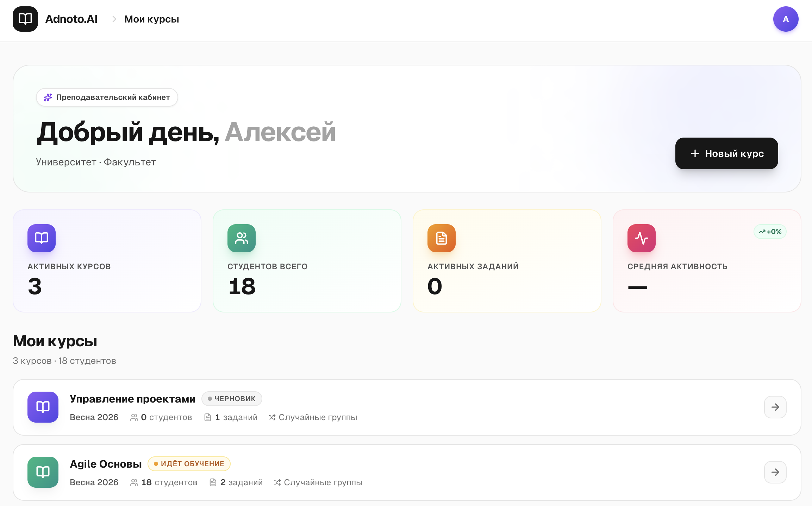This screenshot has width=812, height=506.
Task: Click the Преподавательский кабинет badge
Action: pos(107,97)
